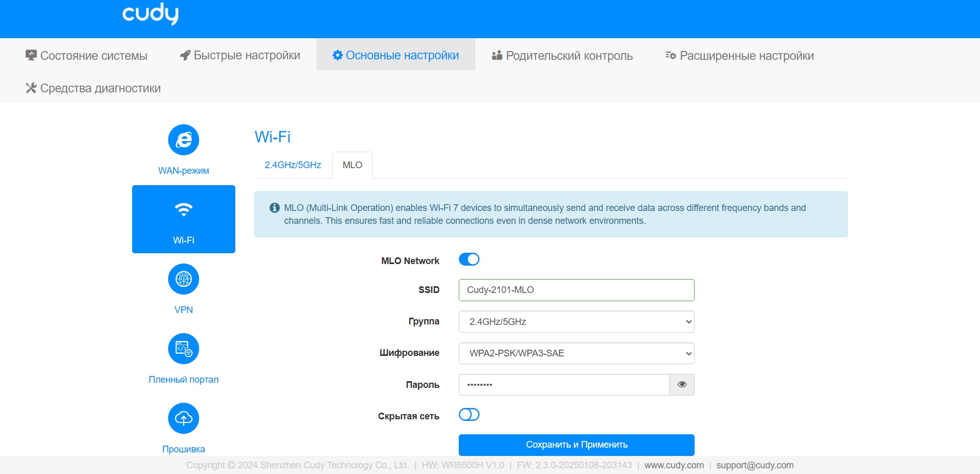This screenshot has height=474, width=980.
Task: Show password with the eye icon
Action: (x=682, y=385)
